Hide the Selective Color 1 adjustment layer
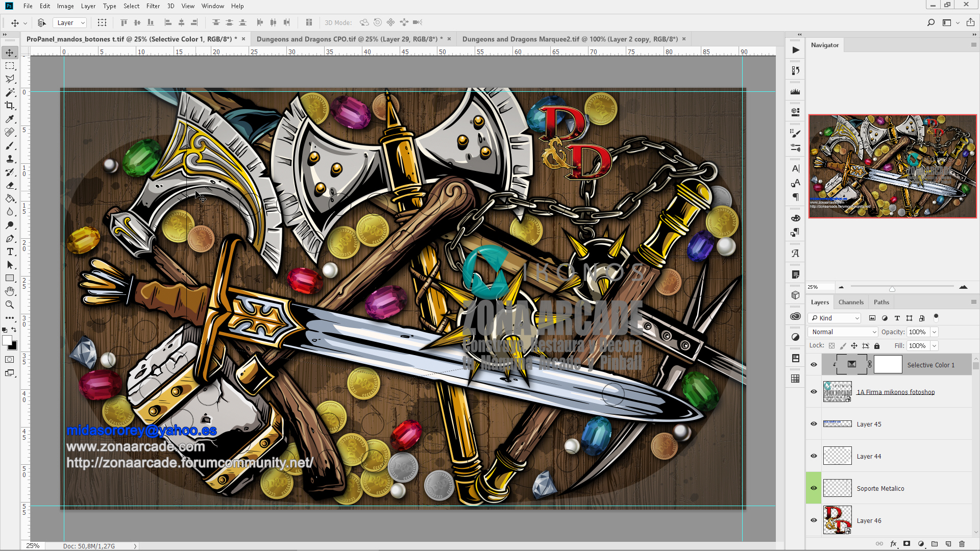This screenshot has width=980, height=551. coord(814,364)
